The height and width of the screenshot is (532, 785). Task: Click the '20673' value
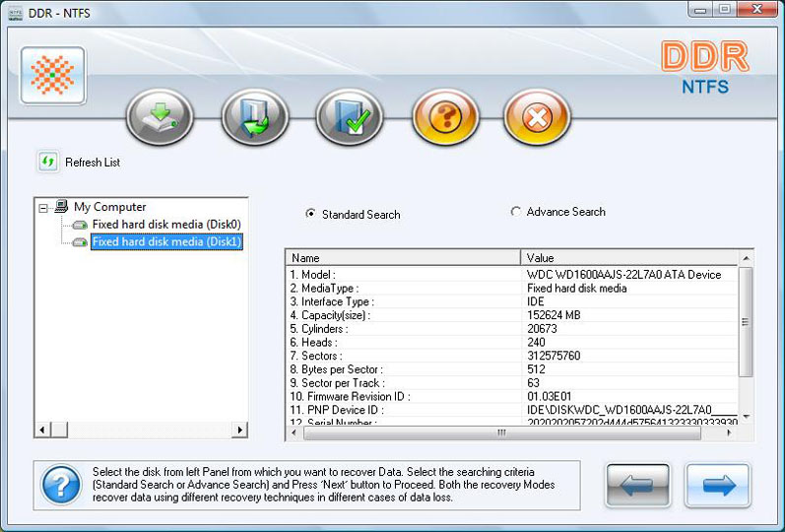(x=542, y=329)
